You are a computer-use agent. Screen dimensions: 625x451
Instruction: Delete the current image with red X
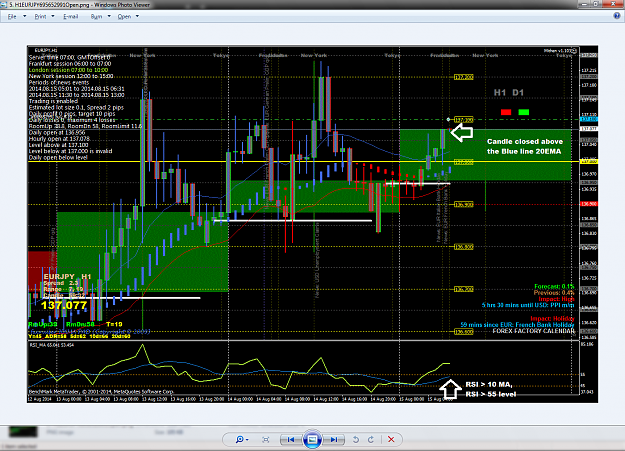[x=391, y=439]
